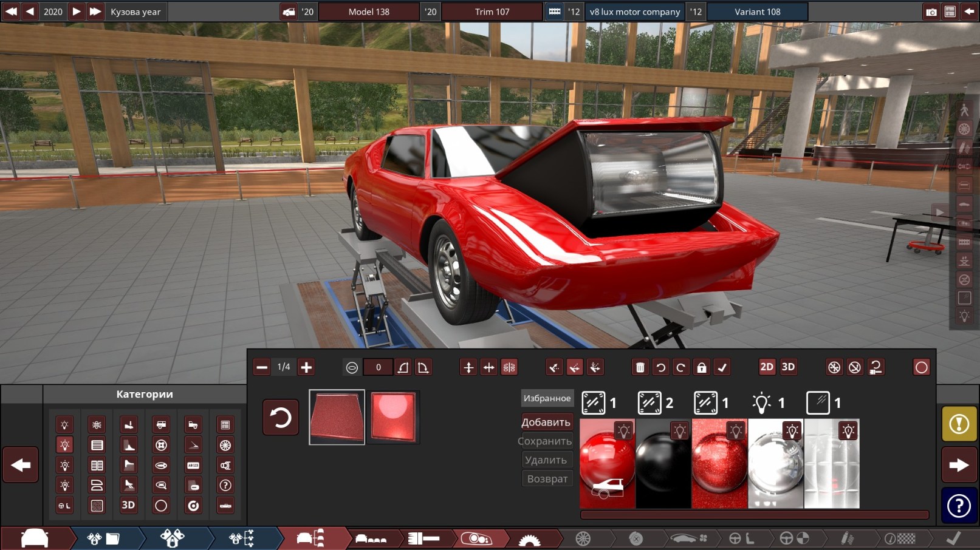Select the vertical move arrows tool
The width and height of the screenshot is (980, 550).
pos(468,367)
